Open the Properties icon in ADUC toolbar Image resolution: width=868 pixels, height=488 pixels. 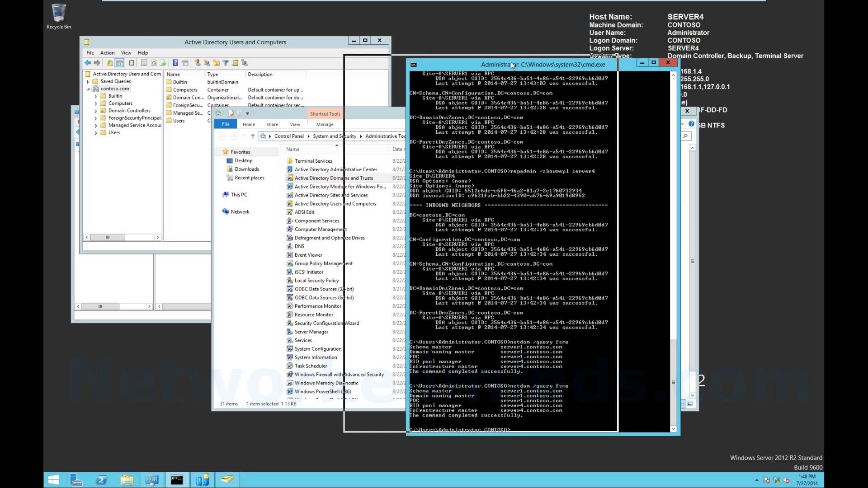[144, 63]
